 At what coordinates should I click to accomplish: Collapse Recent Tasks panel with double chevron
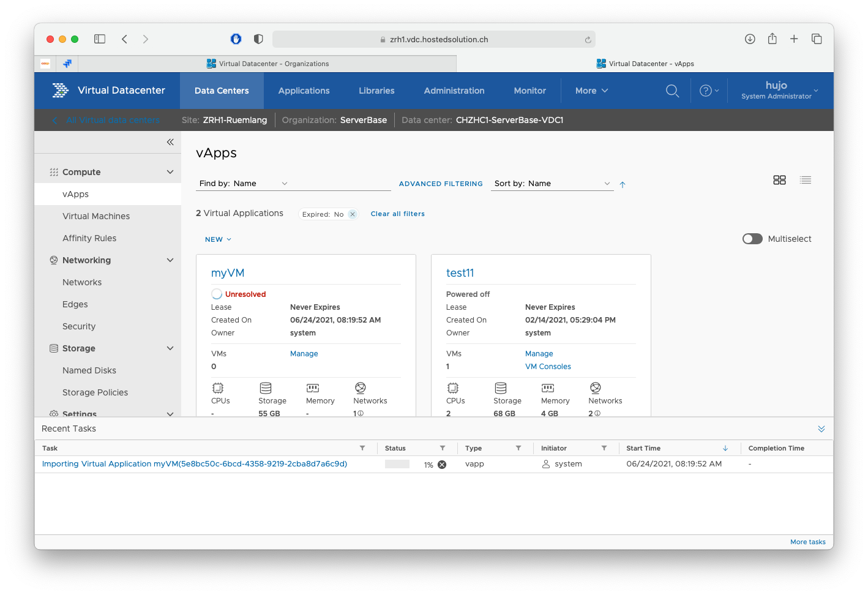coord(821,429)
